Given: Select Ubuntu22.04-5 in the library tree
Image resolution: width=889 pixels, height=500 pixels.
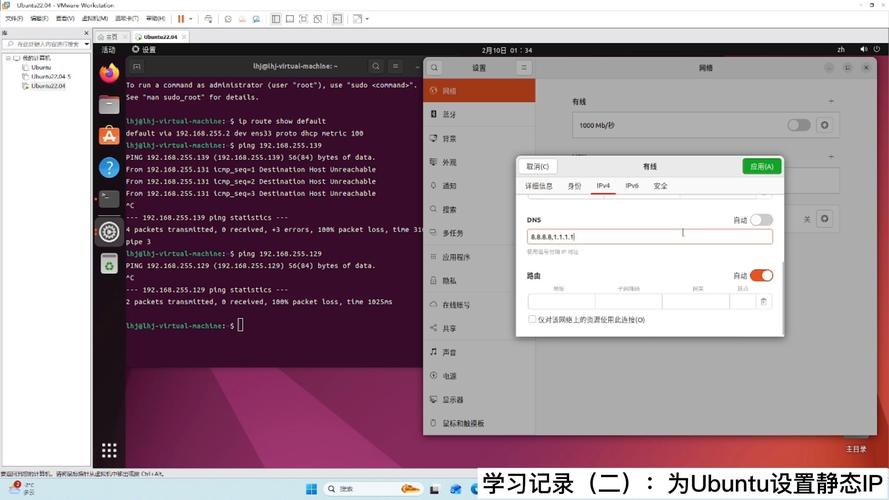Looking at the screenshot, I should (50, 77).
